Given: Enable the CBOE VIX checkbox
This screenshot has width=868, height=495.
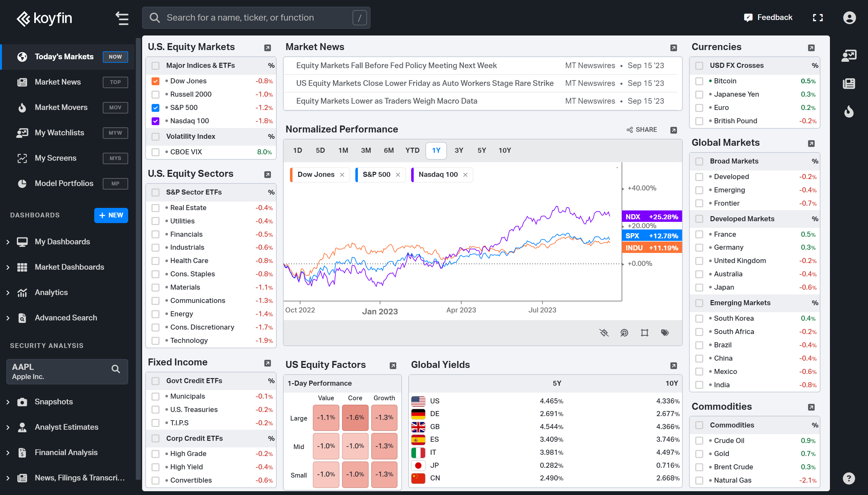Looking at the screenshot, I should point(155,152).
